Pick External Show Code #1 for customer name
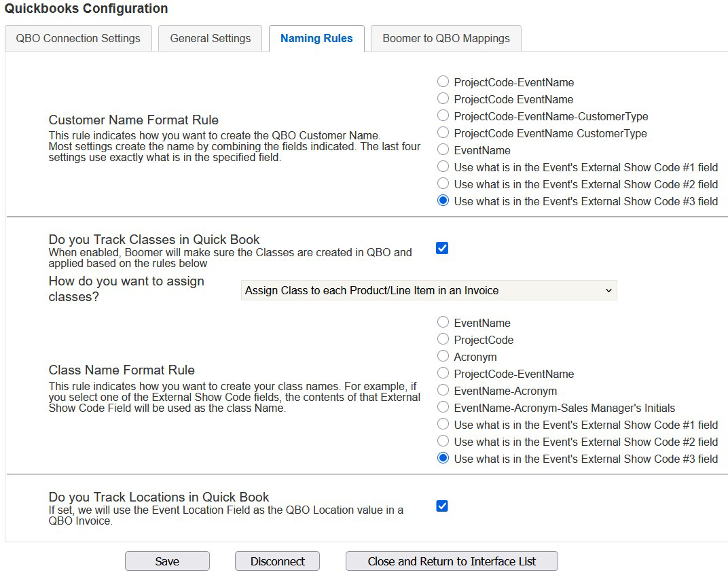728x579 pixels. coord(443,166)
